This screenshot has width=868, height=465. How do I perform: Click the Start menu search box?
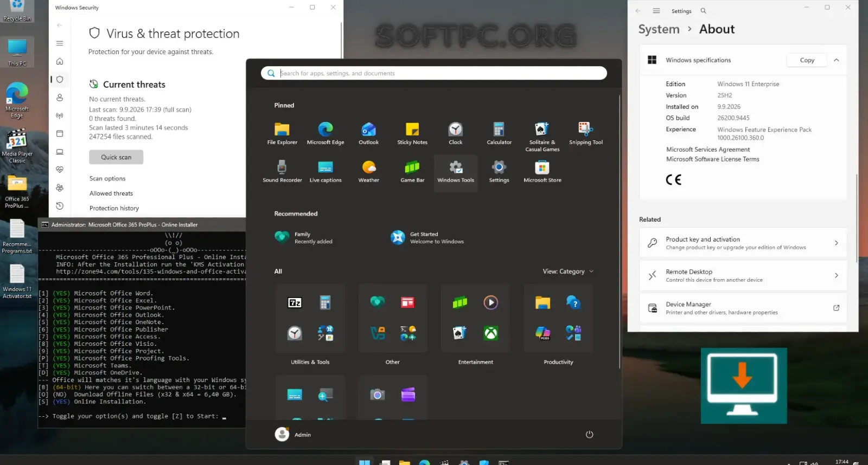434,73
